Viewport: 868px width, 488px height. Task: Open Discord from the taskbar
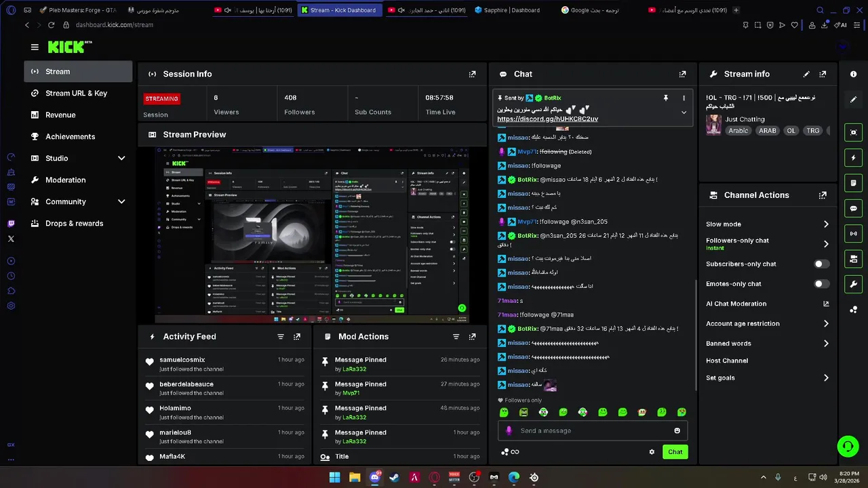(374, 477)
